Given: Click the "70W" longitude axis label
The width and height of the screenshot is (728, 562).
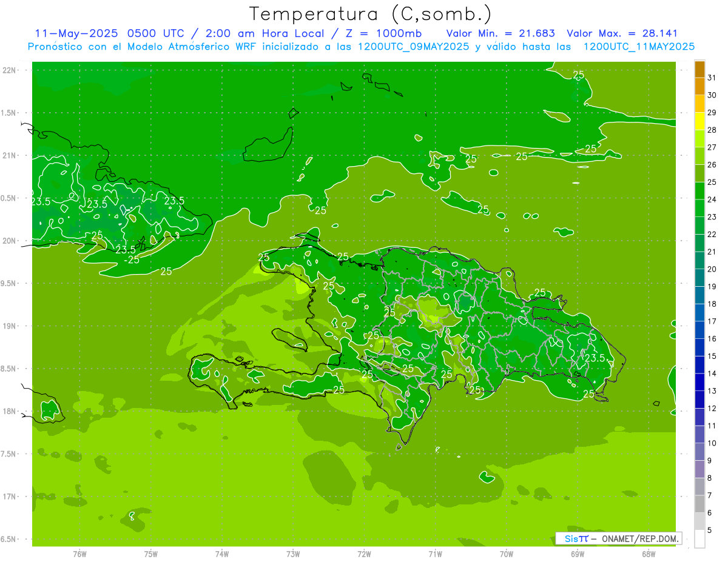Looking at the screenshot, I should [507, 554].
